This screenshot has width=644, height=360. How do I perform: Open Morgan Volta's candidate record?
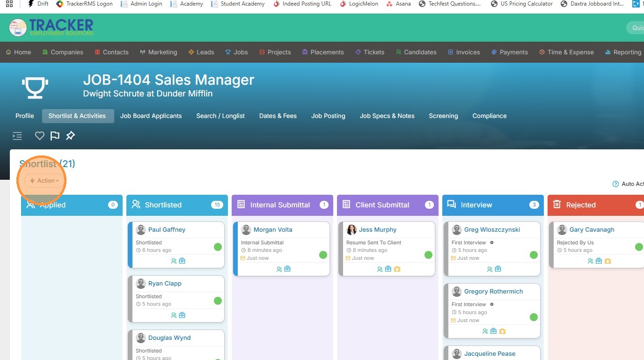(x=273, y=230)
